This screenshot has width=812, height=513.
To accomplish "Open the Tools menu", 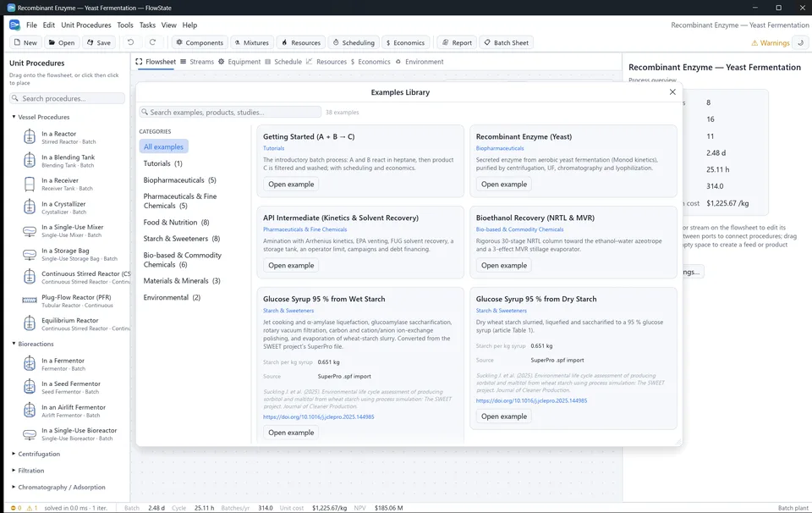I will point(125,25).
